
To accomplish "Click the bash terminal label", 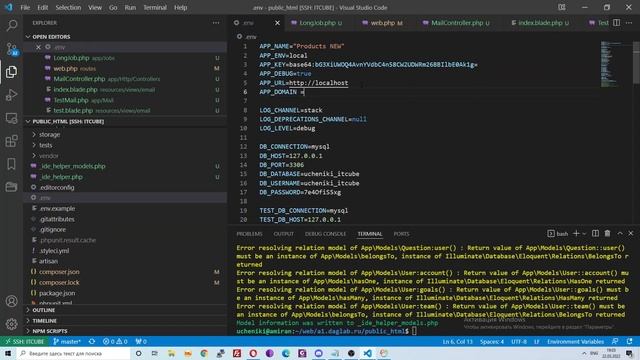I will coord(558,233).
